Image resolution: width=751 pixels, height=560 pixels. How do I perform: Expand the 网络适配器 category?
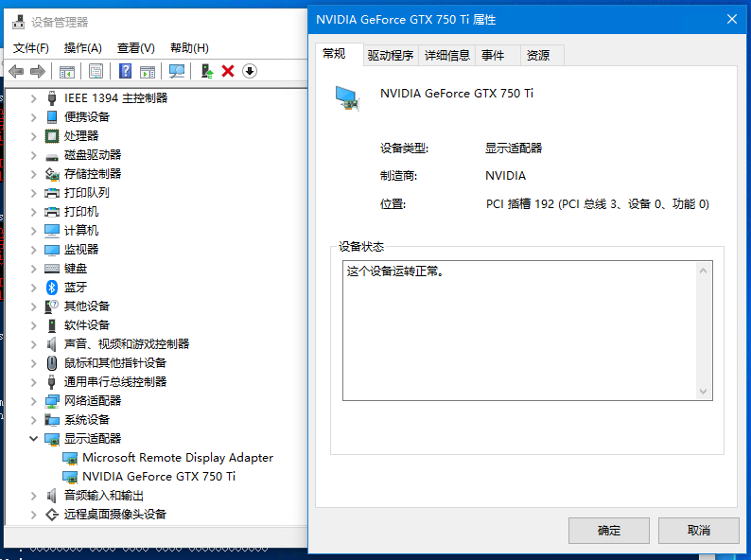tap(34, 401)
